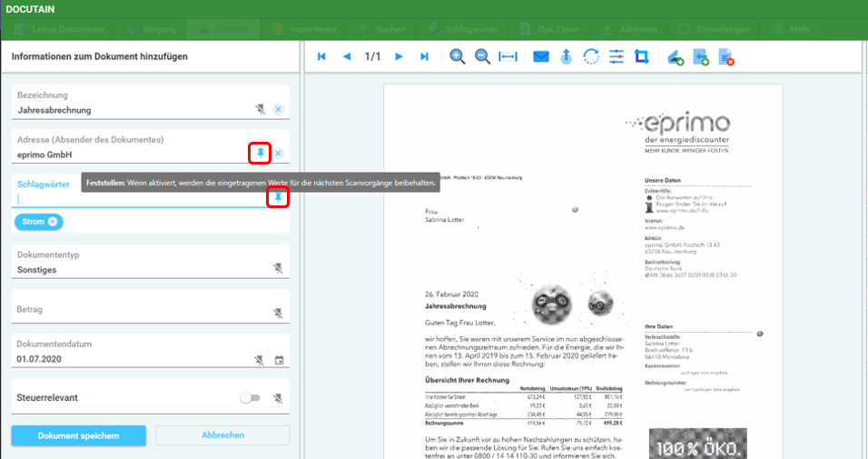Image resolution: width=868 pixels, height=459 pixels.
Task: Click the scanned eprimo document preview
Action: click(x=583, y=272)
